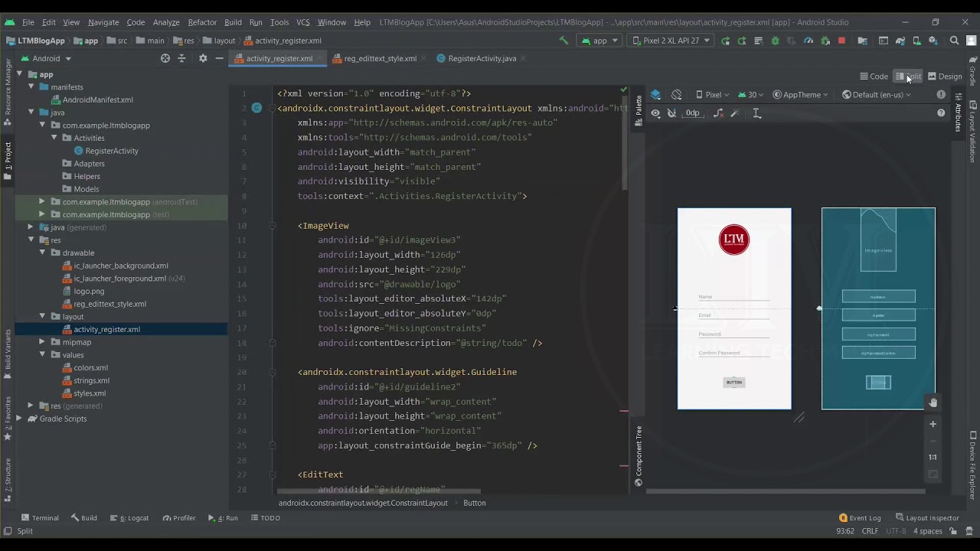Open the Refactor menu
980x551 pixels.
click(x=202, y=22)
